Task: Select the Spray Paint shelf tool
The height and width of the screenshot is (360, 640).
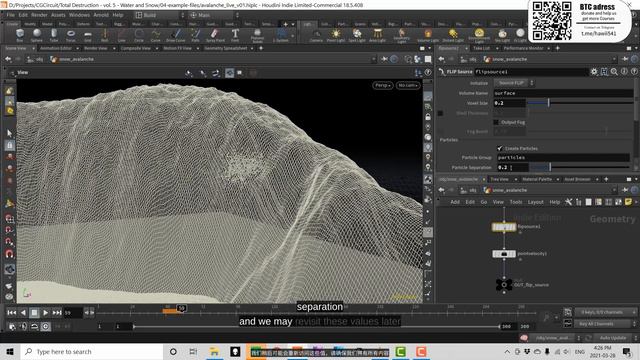Action: (x=215, y=35)
